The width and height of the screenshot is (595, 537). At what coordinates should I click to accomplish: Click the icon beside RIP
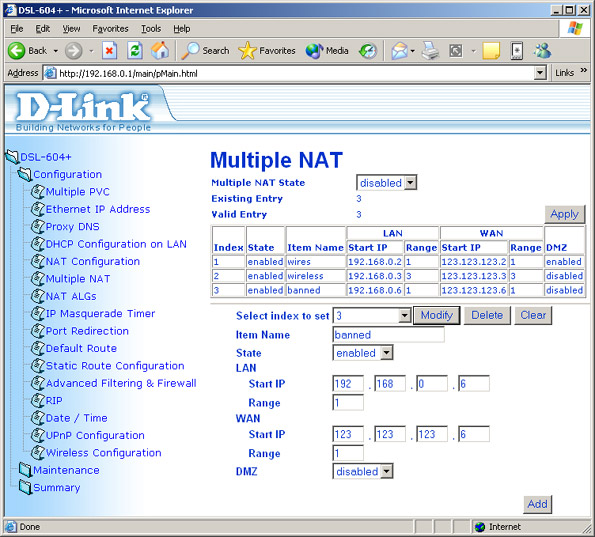click(x=38, y=400)
